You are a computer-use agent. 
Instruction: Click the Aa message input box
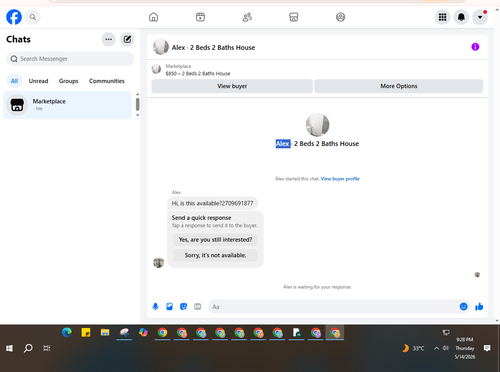[333, 307]
